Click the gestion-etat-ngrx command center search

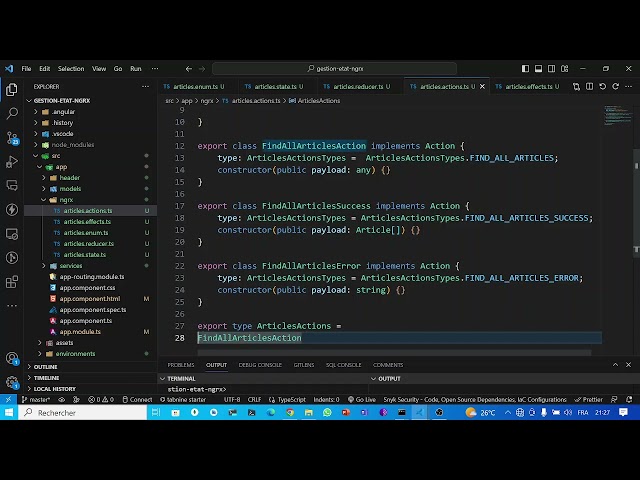click(334, 69)
